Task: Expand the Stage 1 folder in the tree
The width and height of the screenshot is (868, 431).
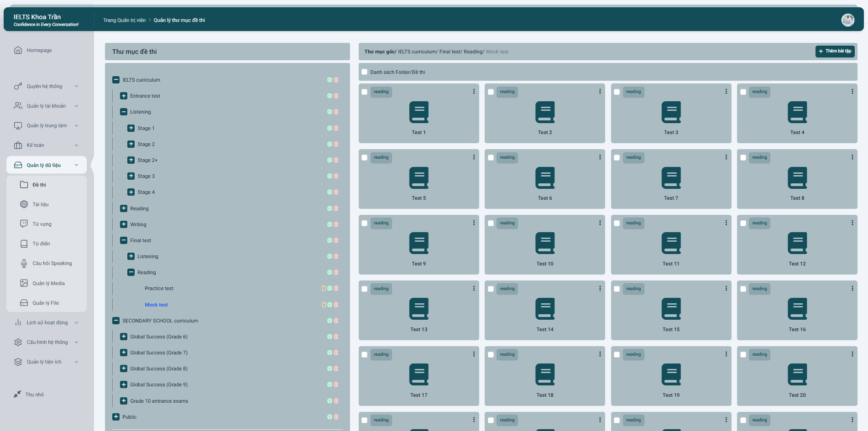Action: 131,128
